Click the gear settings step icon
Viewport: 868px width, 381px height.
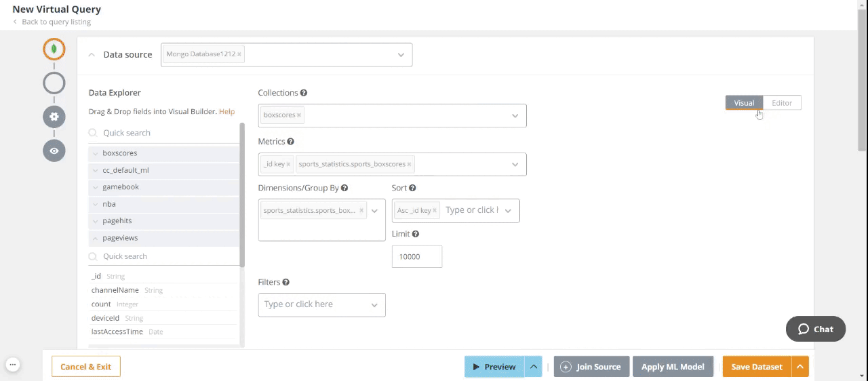54,117
